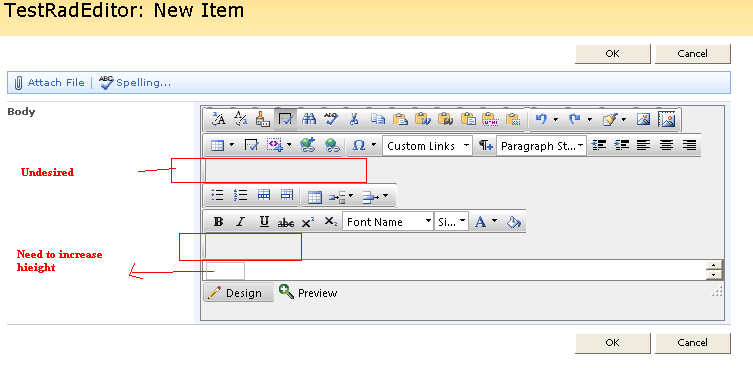The height and width of the screenshot is (368, 753).
Task: Switch to the Preview mode tab
Action: pos(308,293)
